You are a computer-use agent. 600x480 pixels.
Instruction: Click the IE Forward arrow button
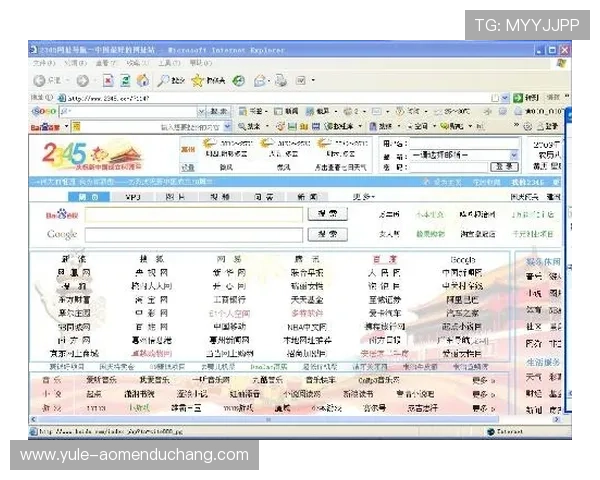click(82, 80)
